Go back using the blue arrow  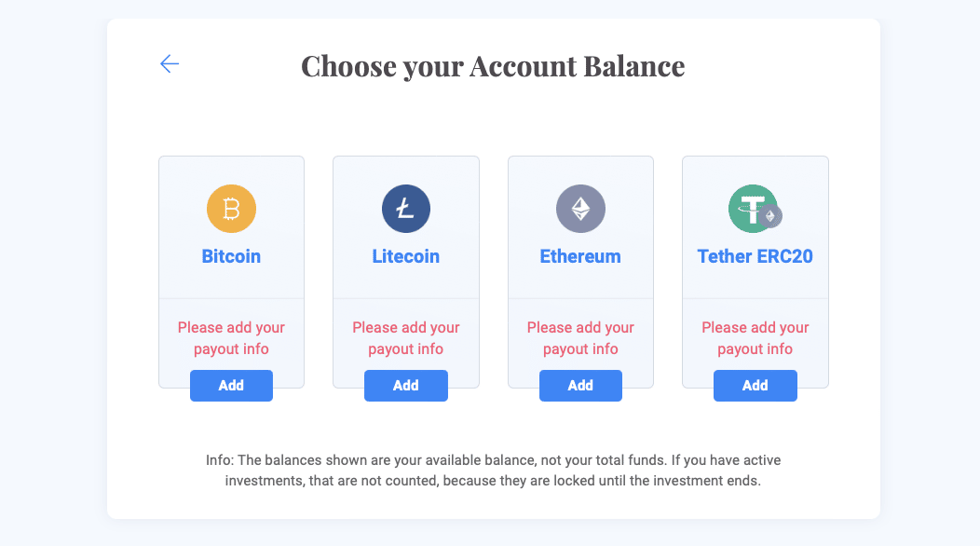click(x=170, y=63)
